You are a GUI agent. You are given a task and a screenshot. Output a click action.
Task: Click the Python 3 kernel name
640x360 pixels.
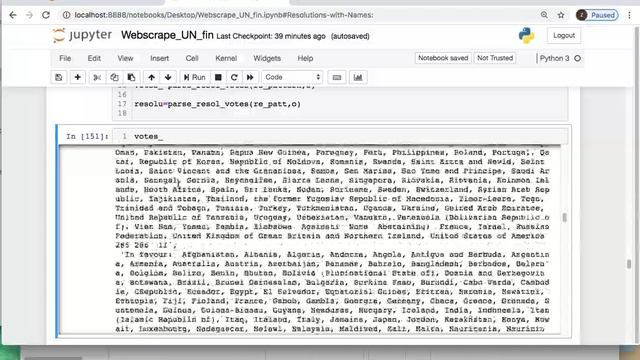[554, 58]
